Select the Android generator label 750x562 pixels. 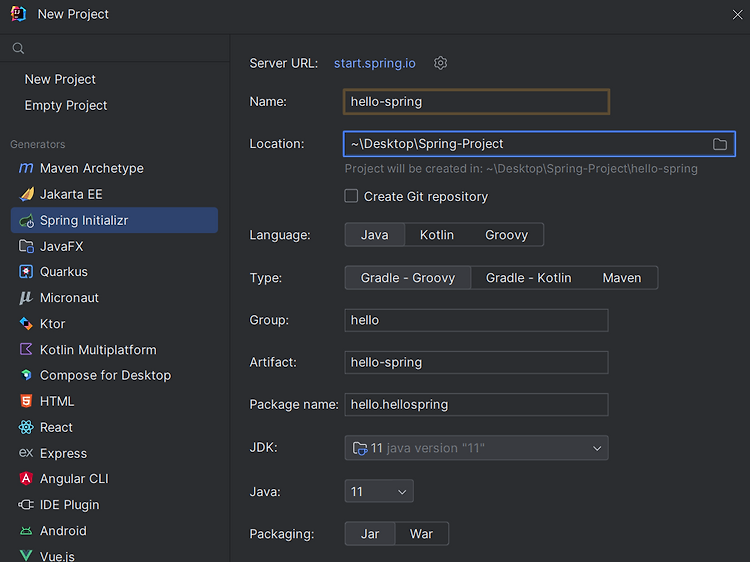click(63, 531)
